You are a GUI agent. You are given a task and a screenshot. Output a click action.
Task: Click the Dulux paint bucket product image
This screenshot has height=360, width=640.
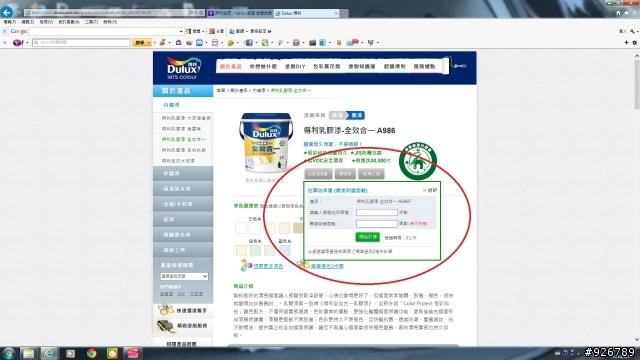(266, 142)
